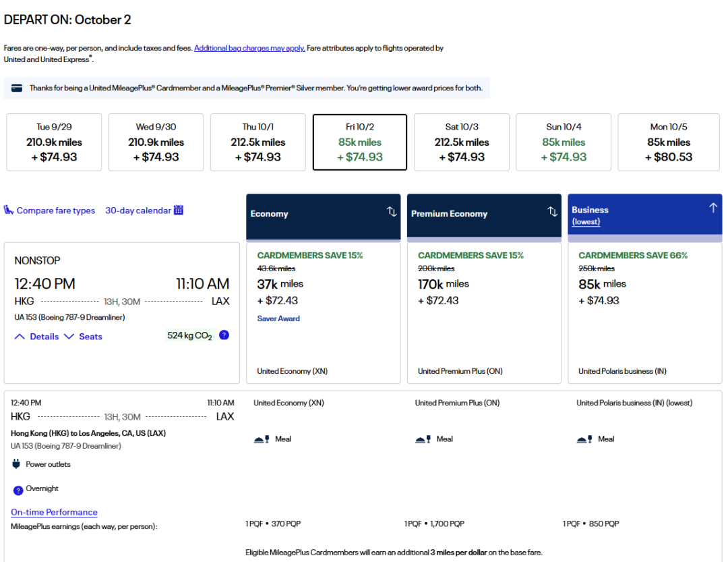Sort flights by Economy price arrows

(392, 212)
